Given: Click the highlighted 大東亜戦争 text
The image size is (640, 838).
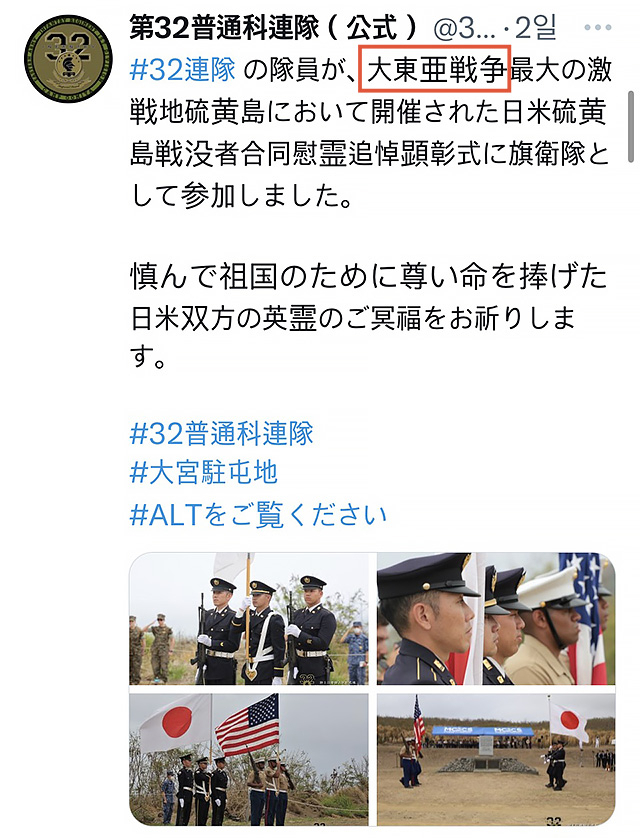Looking at the screenshot, I should [x=435, y=70].
